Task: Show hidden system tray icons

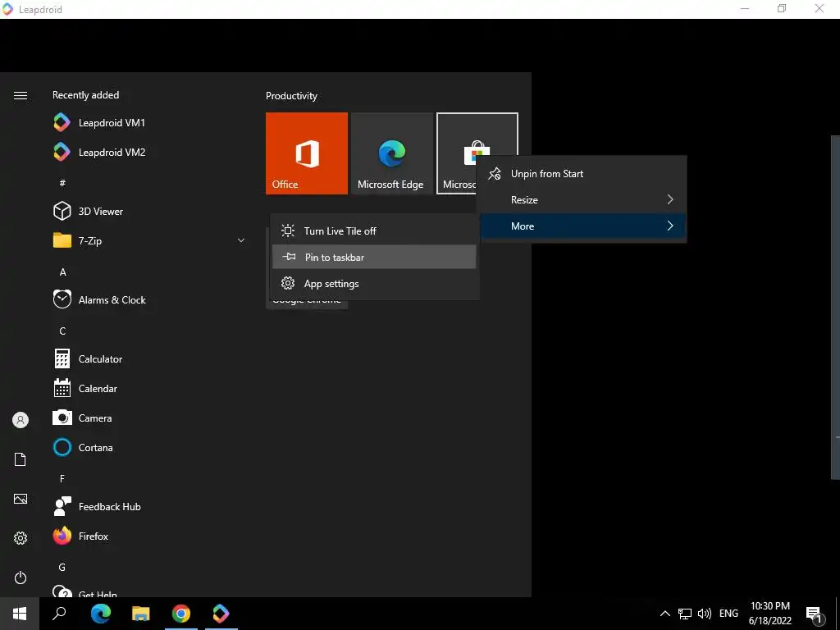Action: (x=664, y=614)
